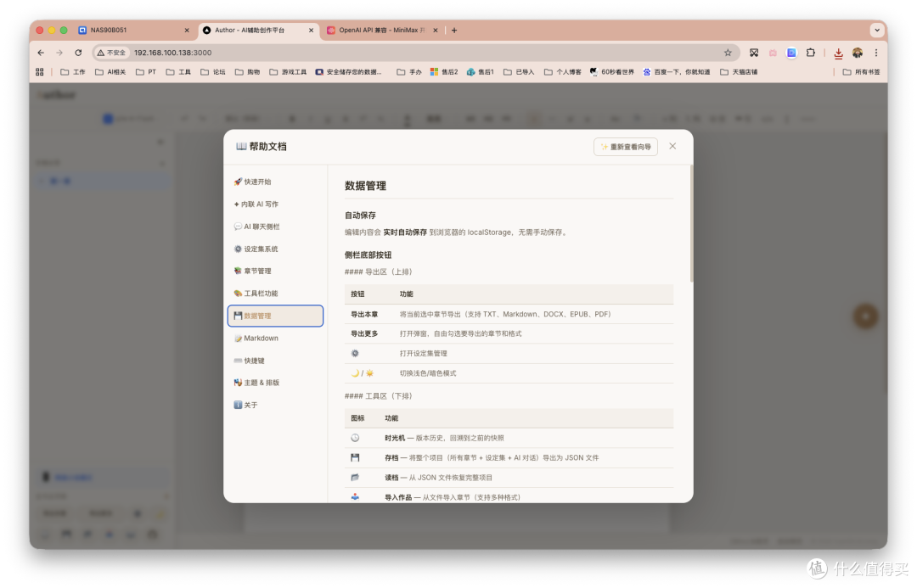917x588 pixels.
Task: Click the 导入作品 icon in table
Action: pyautogui.click(x=355, y=497)
